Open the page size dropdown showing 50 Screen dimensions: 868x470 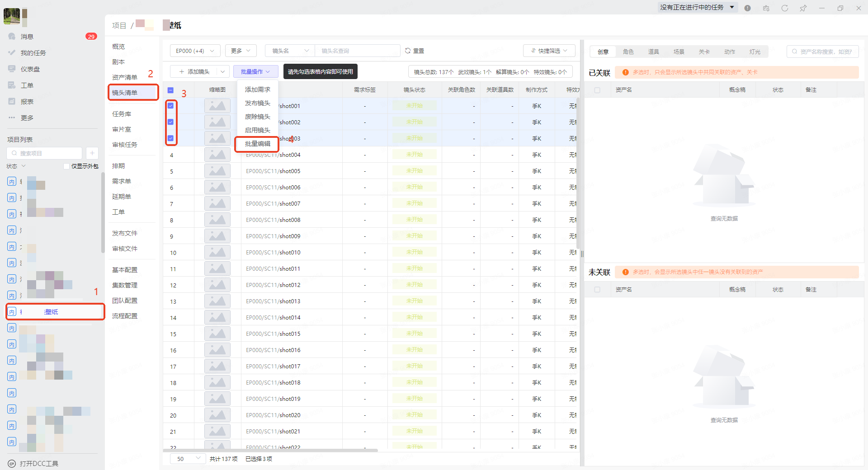[x=188, y=459]
